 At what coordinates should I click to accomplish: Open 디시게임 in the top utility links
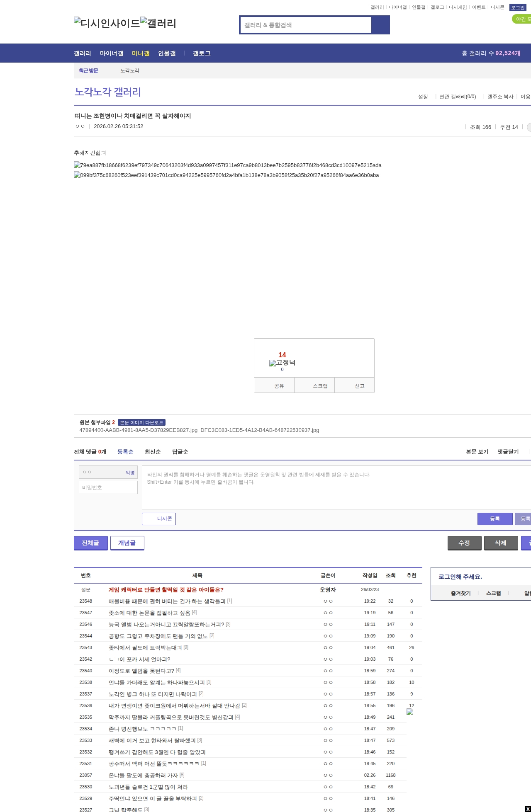tap(458, 7)
